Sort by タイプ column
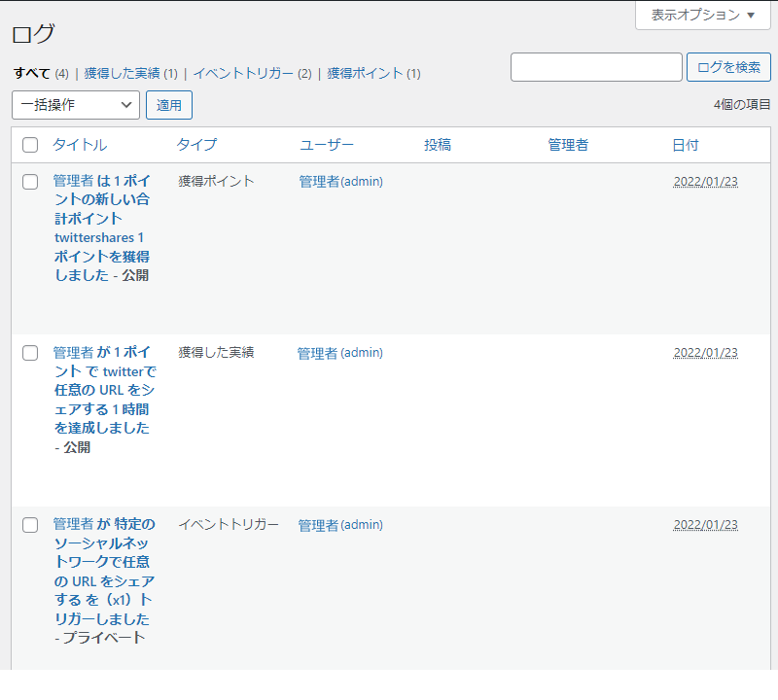This screenshot has width=778, height=700. [x=196, y=145]
